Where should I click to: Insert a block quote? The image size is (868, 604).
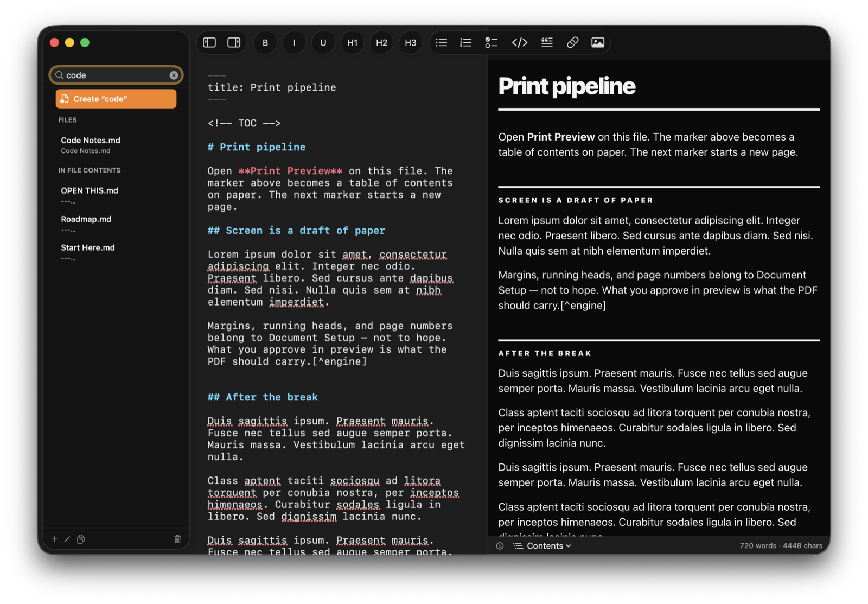(547, 42)
